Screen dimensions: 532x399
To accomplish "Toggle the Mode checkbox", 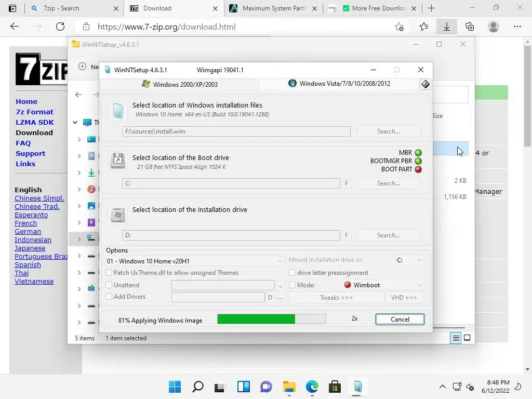I will (x=292, y=285).
